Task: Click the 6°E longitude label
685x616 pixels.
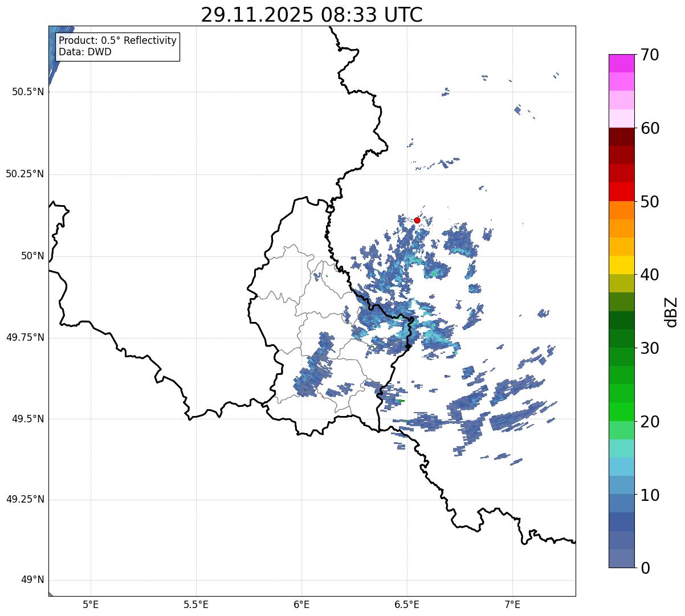Action: click(301, 605)
